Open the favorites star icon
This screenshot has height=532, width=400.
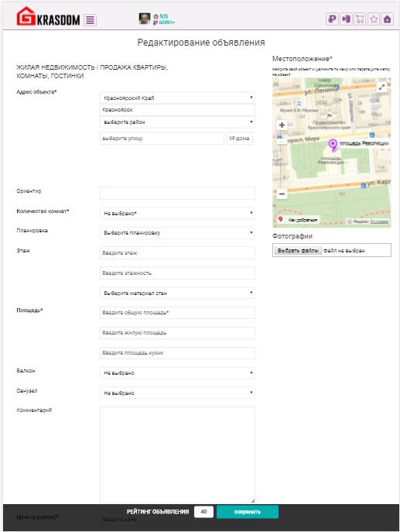(374, 19)
